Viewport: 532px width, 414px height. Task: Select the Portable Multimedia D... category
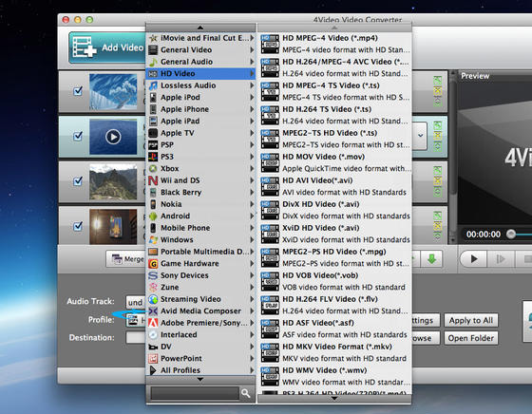tap(200, 252)
